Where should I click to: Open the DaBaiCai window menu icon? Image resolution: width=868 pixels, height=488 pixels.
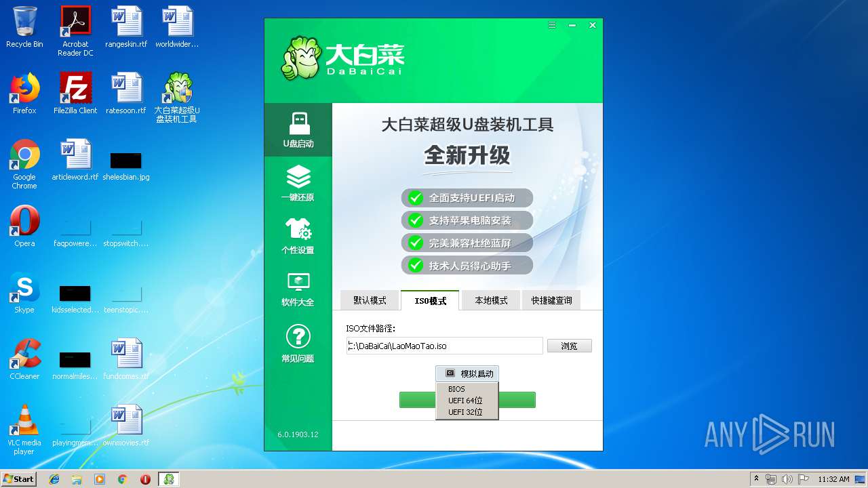553,25
